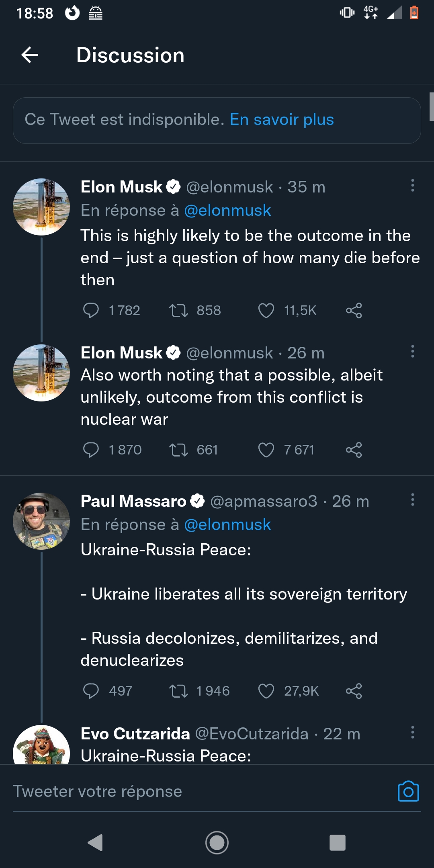This screenshot has height=868, width=434.
Task: Like Paul Massaro's Ukraine-Russia Peace tweet
Action: 266,691
